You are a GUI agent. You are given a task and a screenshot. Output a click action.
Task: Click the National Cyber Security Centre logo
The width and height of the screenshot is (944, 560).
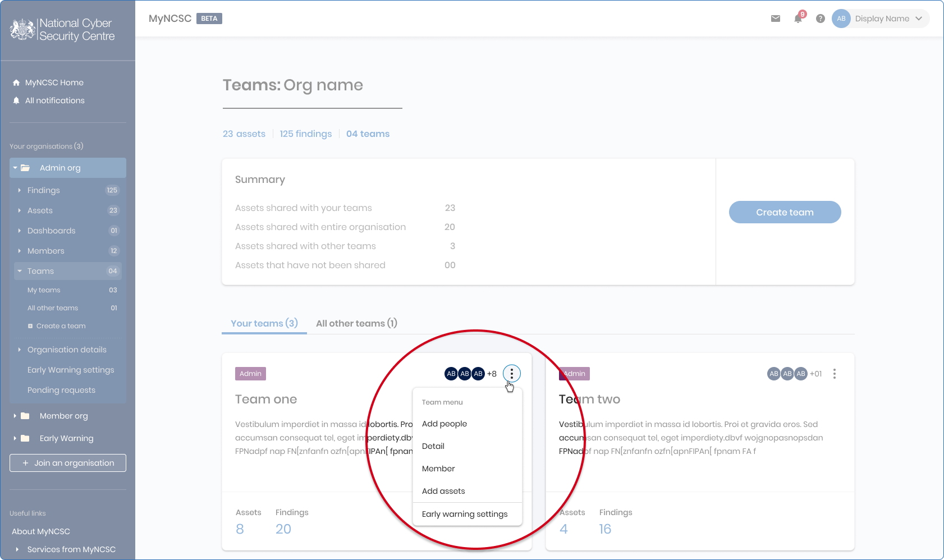point(62,30)
